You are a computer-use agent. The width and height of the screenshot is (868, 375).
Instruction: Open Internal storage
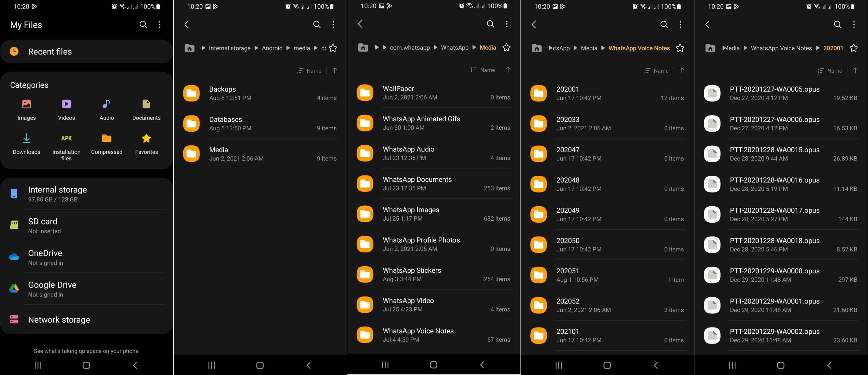tap(87, 194)
